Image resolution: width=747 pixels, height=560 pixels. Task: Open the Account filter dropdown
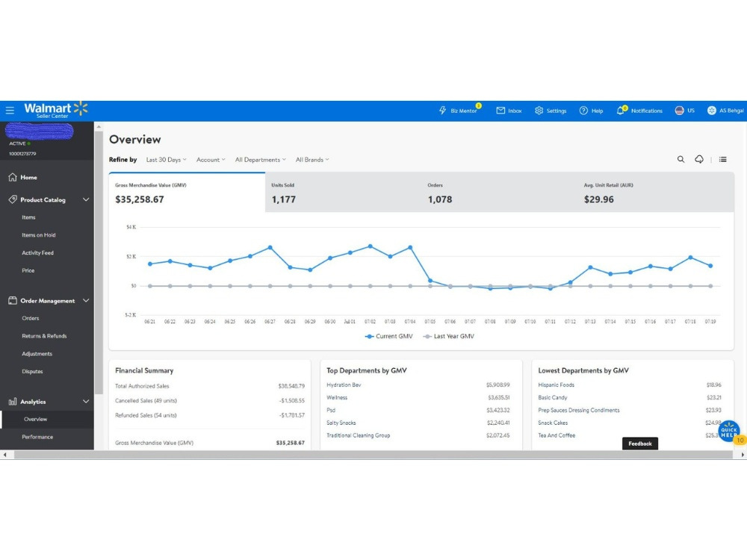coord(211,160)
